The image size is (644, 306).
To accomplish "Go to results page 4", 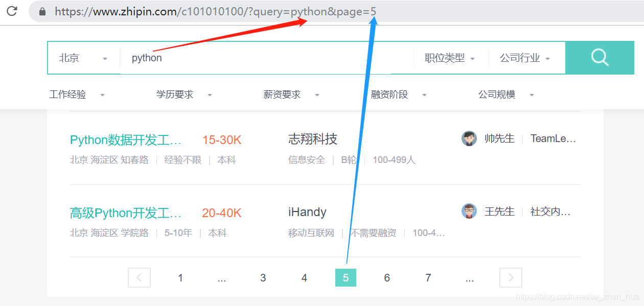I will [304, 277].
